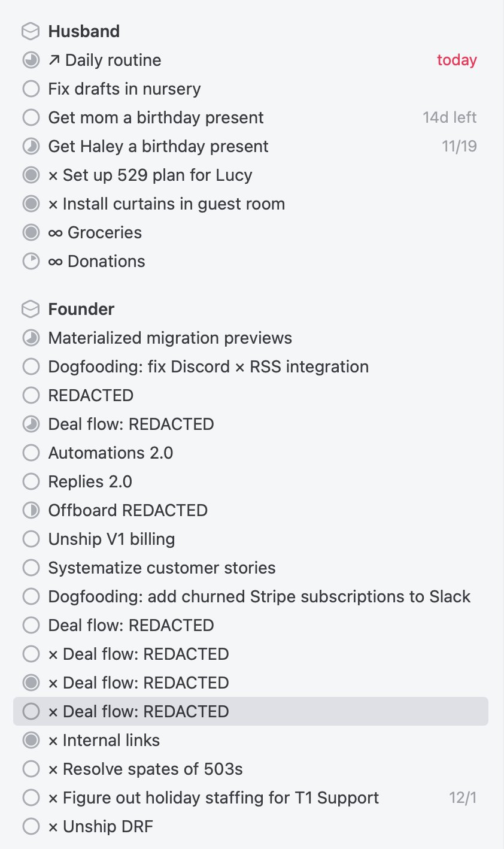The width and height of the screenshot is (504, 849).
Task: Click the 14d left deadline label
Action: point(450,117)
